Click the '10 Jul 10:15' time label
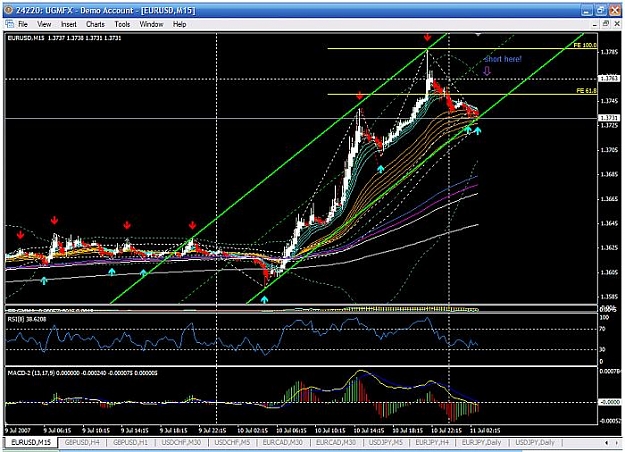 pos(330,430)
